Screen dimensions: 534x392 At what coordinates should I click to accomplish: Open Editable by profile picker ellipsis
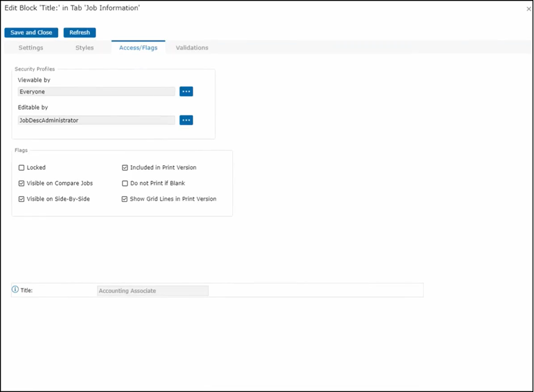(x=186, y=120)
